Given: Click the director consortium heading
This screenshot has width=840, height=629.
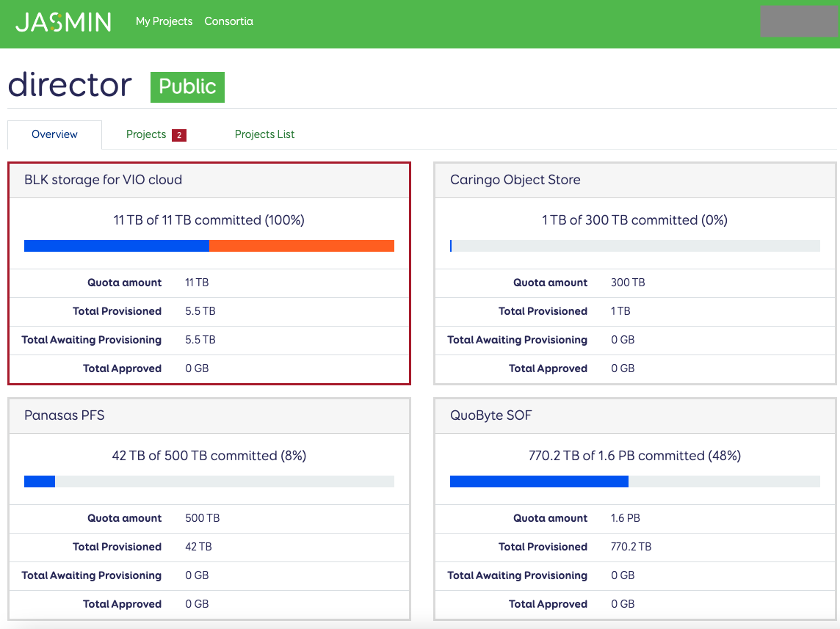Looking at the screenshot, I should 70,85.
